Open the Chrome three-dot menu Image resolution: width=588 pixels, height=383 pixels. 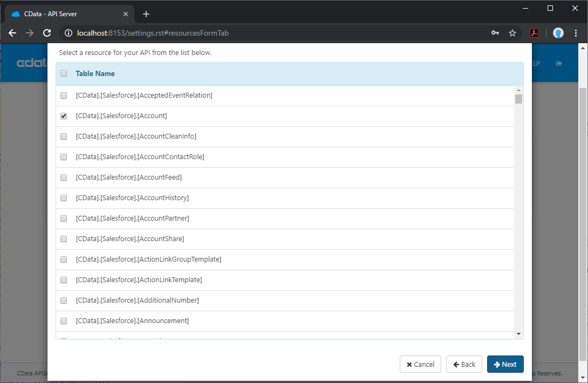576,33
